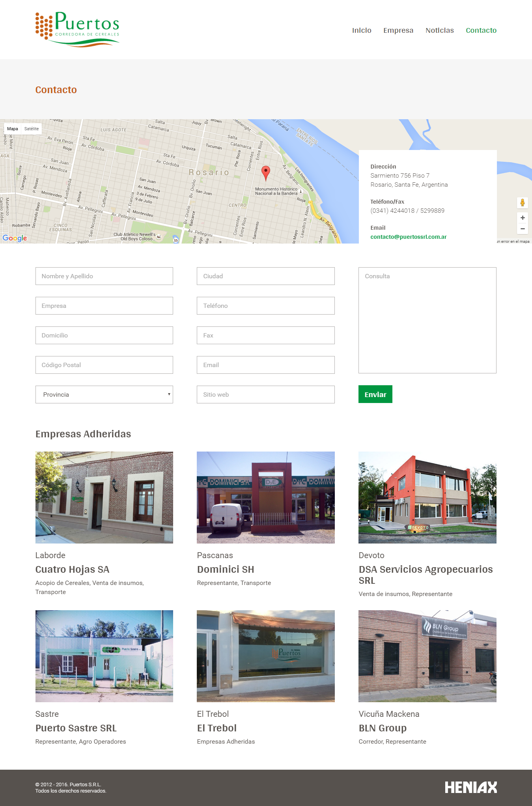Focus the Domicilio input field
This screenshot has height=806, width=532.
tap(104, 335)
